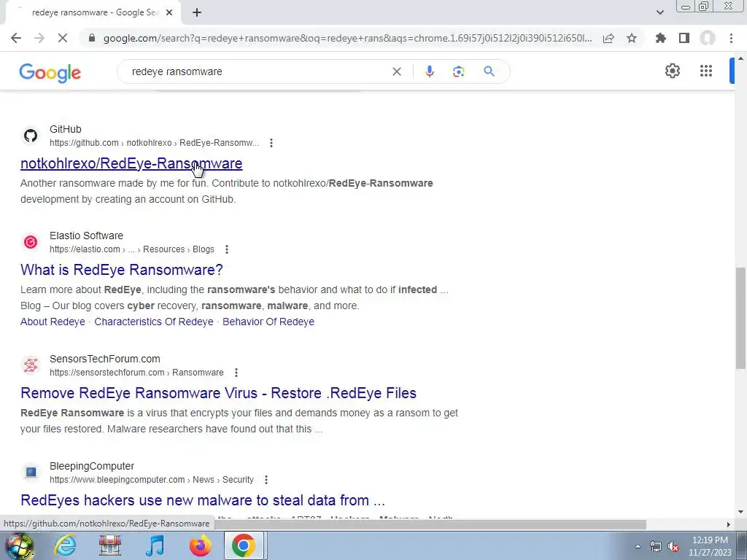Click the network tray icon
Viewport: 747px width, 560px height.
[x=656, y=546]
